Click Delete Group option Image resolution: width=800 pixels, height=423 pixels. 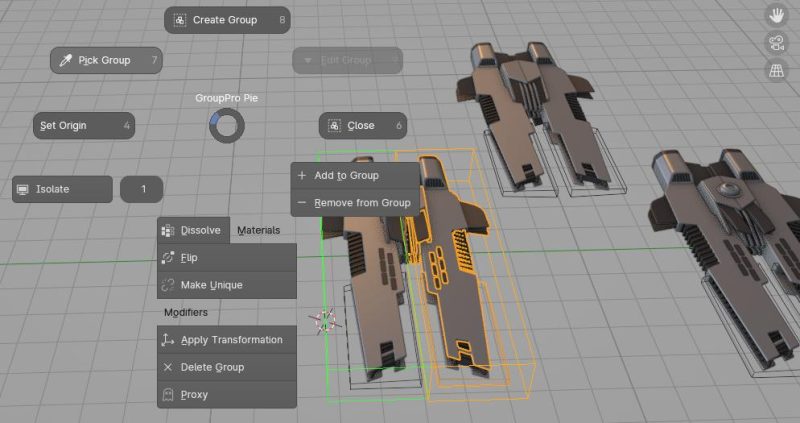coord(226,367)
